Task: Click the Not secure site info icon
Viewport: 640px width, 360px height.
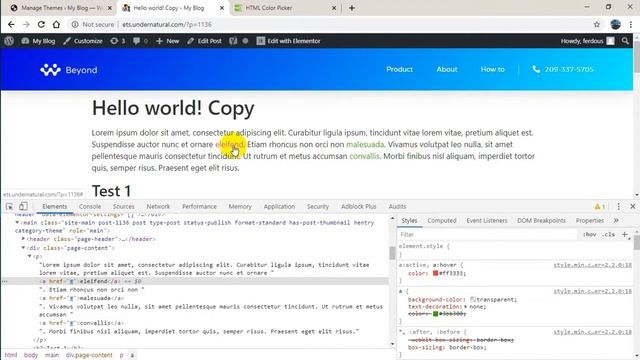Action: (x=75, y=24)
